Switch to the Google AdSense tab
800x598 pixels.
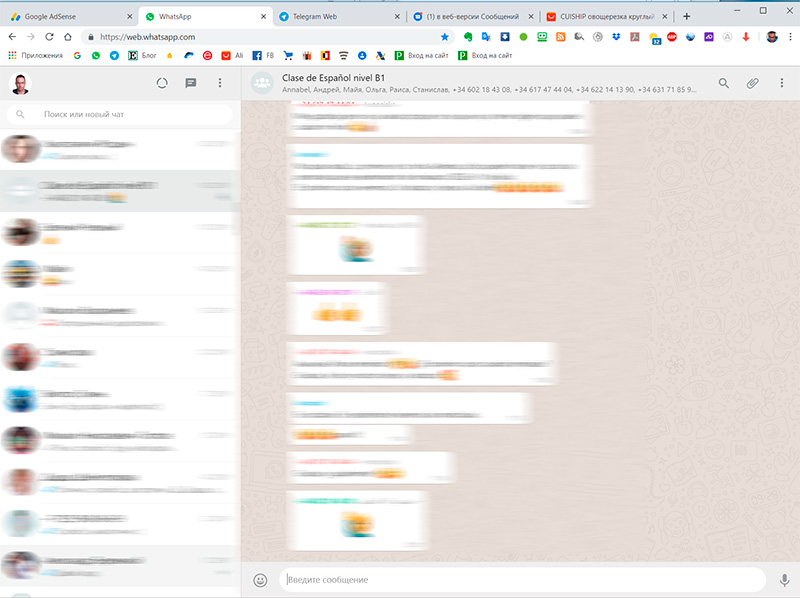60,16
